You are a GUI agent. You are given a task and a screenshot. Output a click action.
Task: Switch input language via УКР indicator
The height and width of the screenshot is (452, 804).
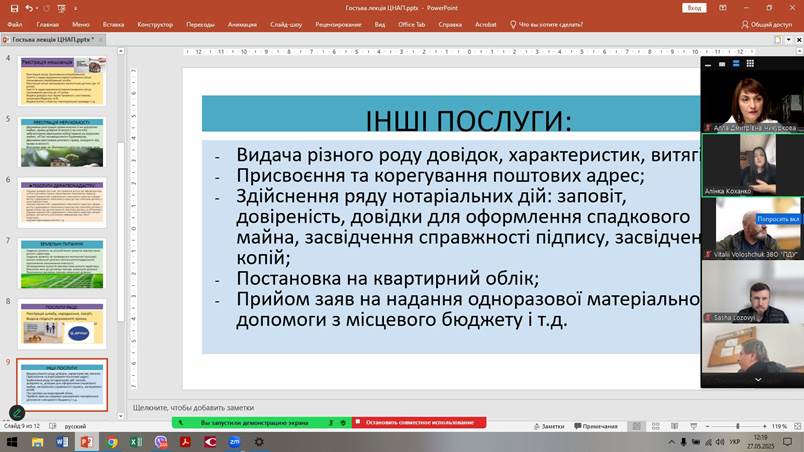[x=735, y=441]
